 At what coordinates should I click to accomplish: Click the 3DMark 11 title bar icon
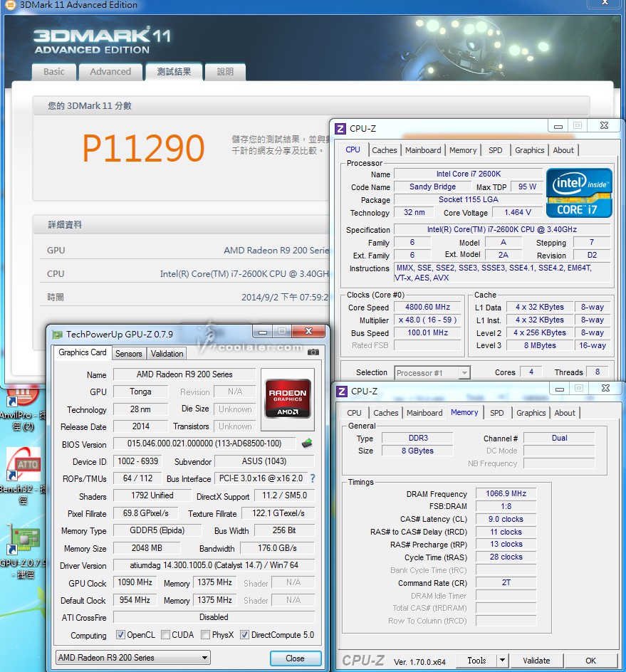10,5
